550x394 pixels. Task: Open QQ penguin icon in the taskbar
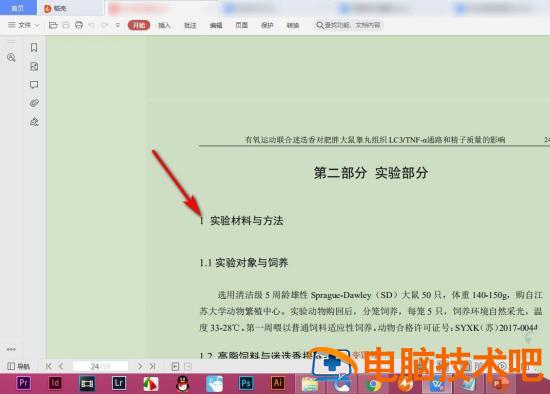(x=182, y=383)
